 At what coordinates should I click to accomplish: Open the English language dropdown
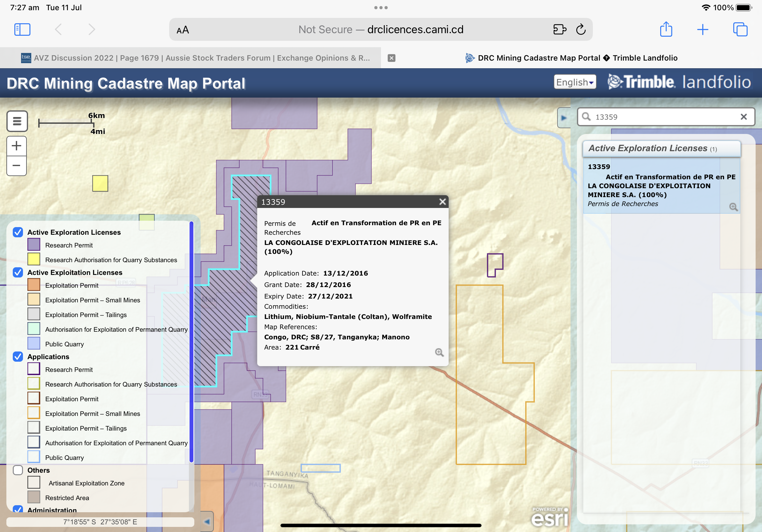(x=575, y=82)
